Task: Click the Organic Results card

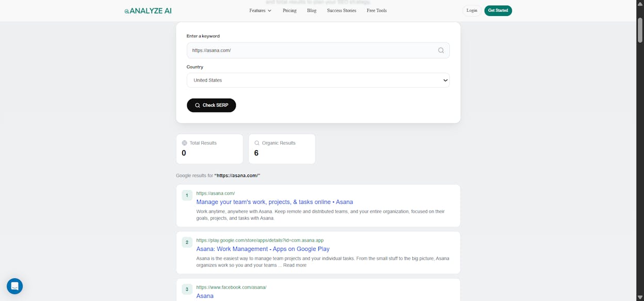Action: tap(282, 149)
